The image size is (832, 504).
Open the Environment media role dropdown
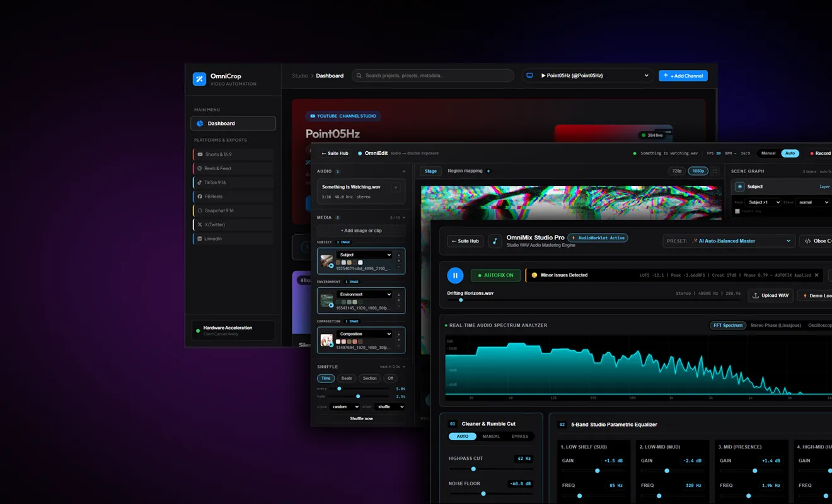tap(364, 294)
